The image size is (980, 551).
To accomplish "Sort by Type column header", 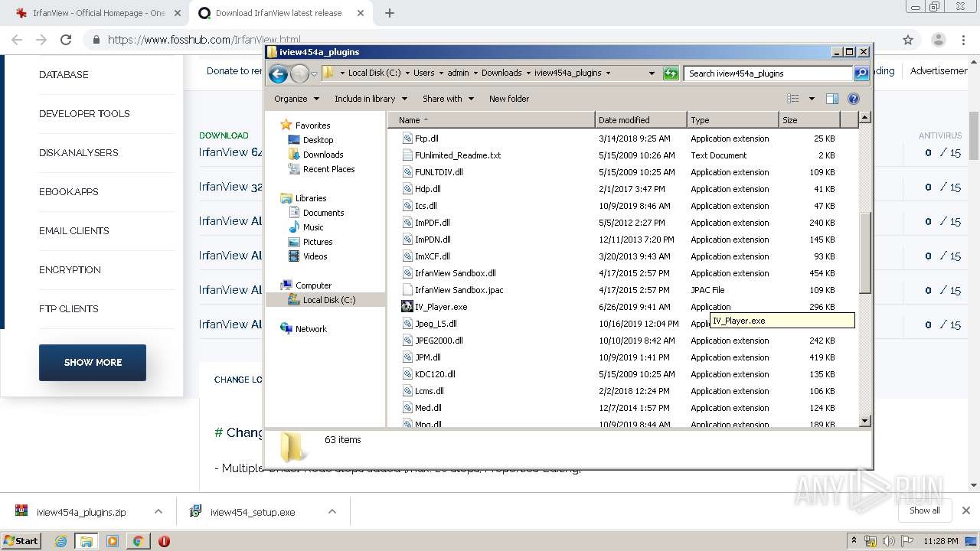I will (x=733, y=120).
